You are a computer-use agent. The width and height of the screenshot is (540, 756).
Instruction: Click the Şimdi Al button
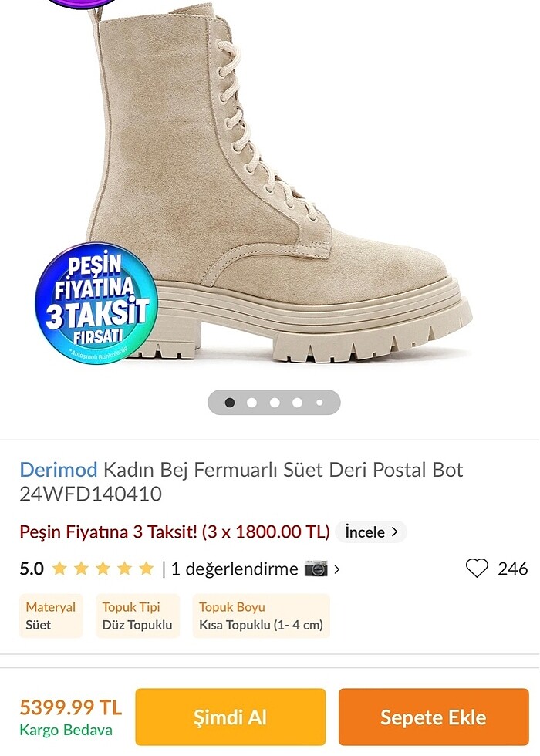[x=231, y=717]
